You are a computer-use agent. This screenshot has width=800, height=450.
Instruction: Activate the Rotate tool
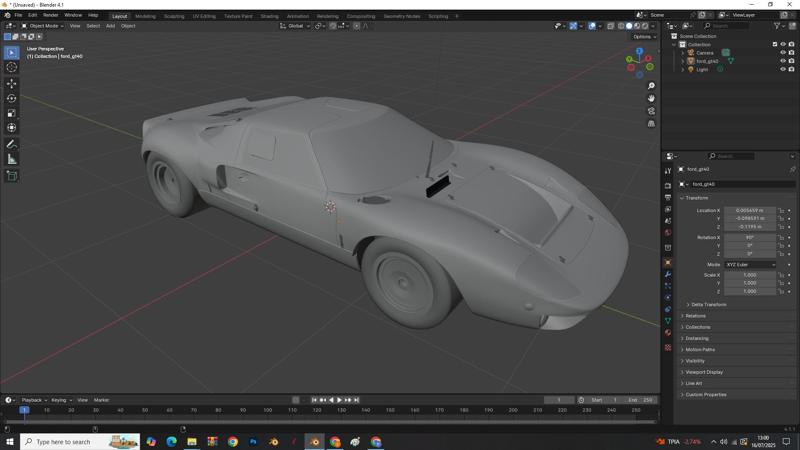pyautogui.click(x=11, y=98)
